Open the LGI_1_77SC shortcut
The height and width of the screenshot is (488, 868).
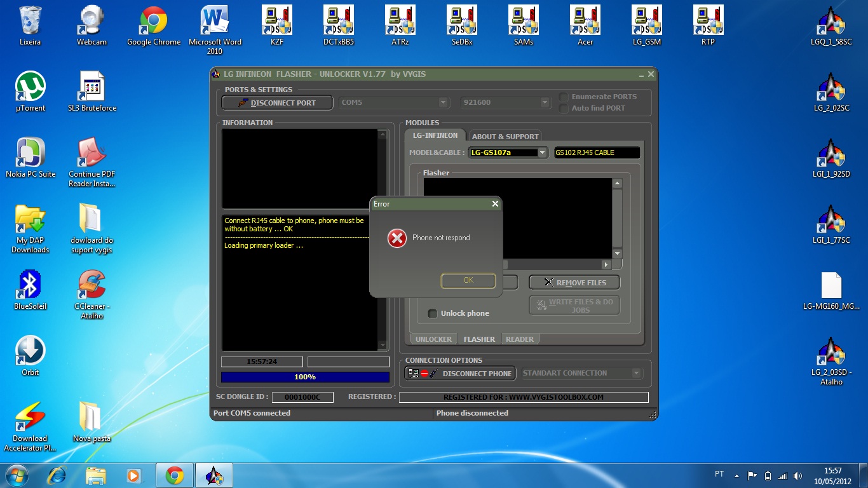pos(831,224)
